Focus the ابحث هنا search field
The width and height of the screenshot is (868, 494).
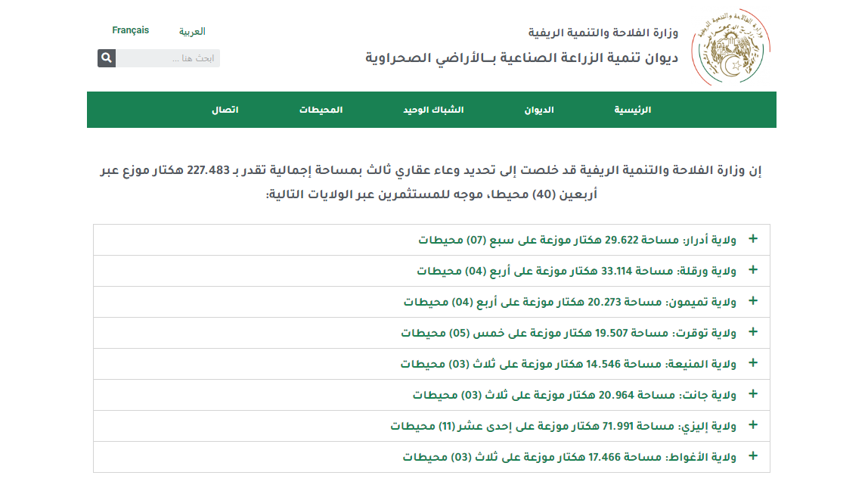click(x=168, y=58)
